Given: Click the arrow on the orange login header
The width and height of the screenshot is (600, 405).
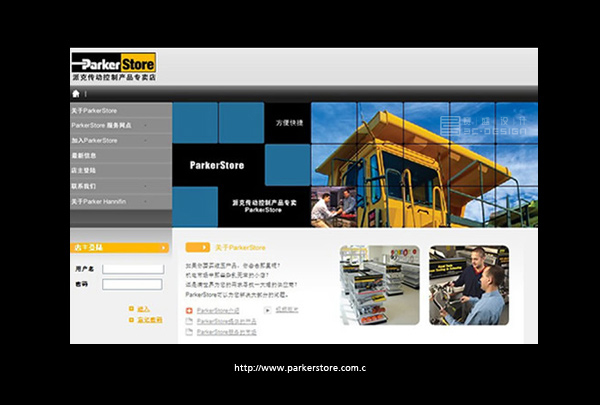Looking at the screenshot, I should point(163,248).
